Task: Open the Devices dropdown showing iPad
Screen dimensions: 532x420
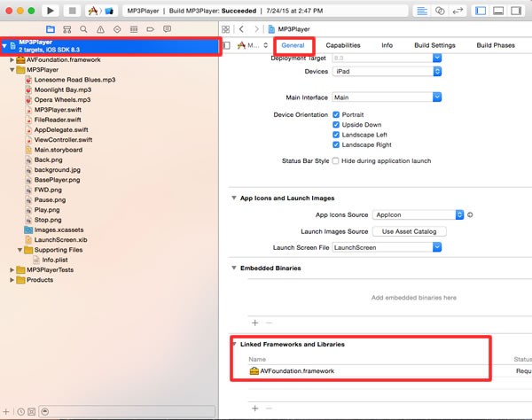Action: (387, 72)
